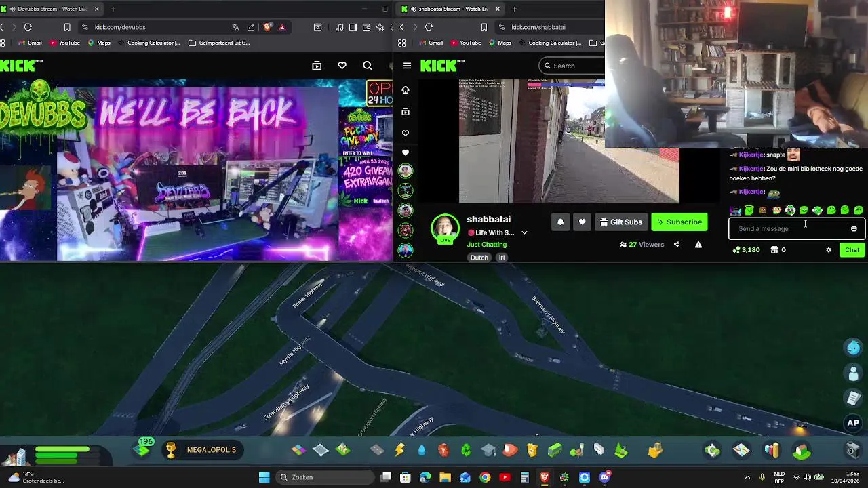
Task: Open the Browse icon on Devubbs Kick page
Action: coord(317,66)
